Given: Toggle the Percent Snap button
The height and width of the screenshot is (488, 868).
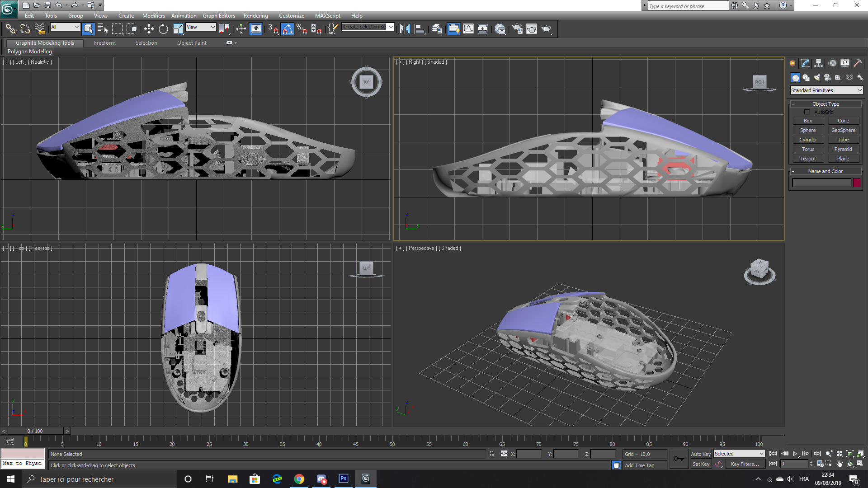Looking at the screenshot, I should pos(302,29).
